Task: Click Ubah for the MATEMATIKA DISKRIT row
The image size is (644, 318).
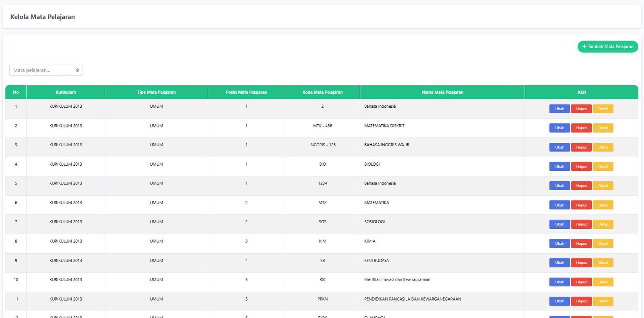Action: pos(559,128)
